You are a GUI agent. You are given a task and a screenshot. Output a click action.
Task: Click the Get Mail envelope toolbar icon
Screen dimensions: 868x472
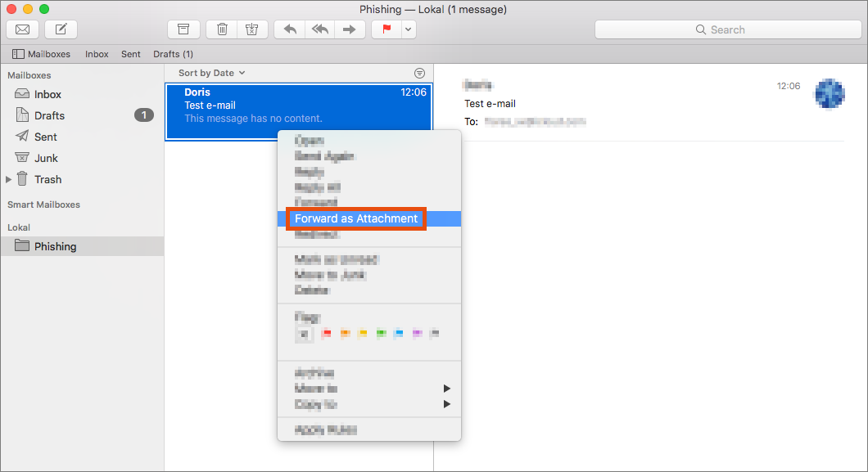pyautogui.click(x=23, y=29)
